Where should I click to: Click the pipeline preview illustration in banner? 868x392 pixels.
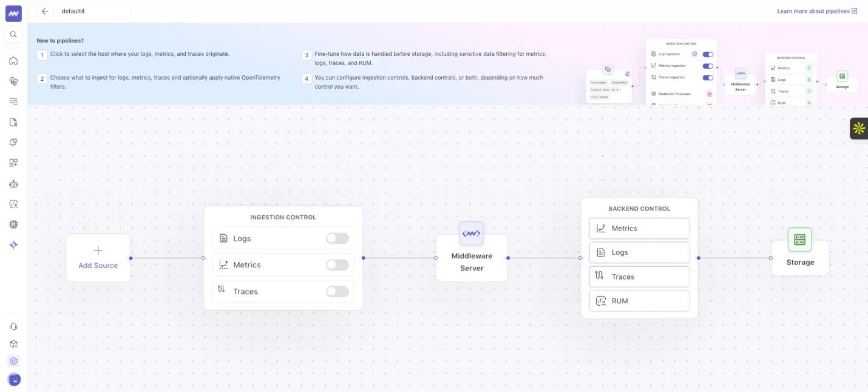[x=722, y=72]
